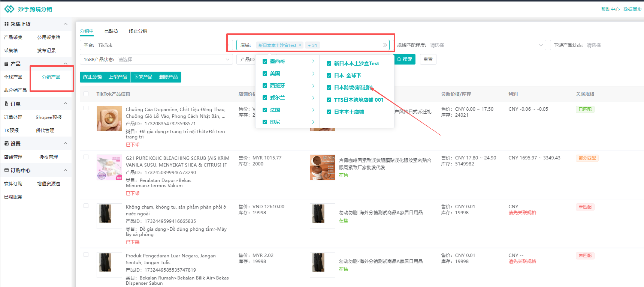Screen dimensions: 644x287
Task: Collapse the 设置 sidebar section
Action: point(66,143)
